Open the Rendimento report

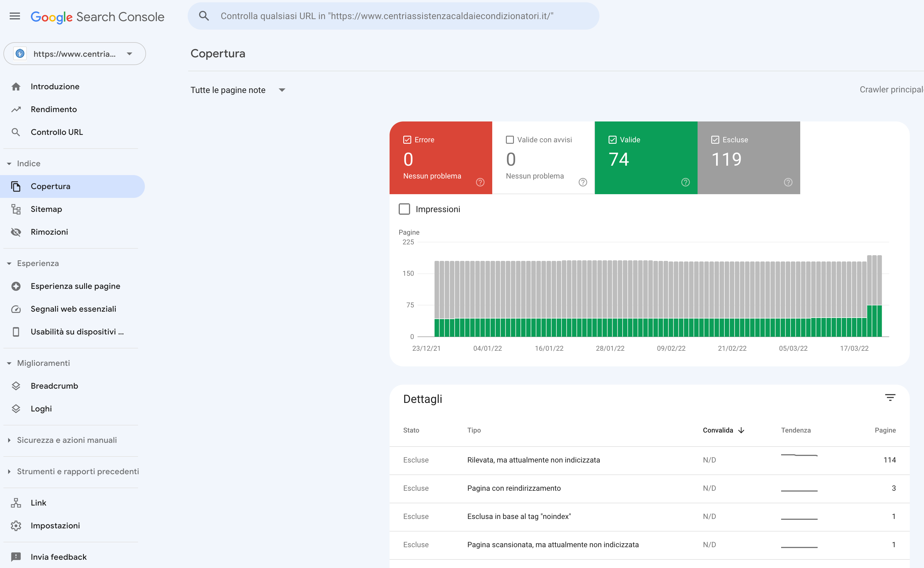tap(54, 109)
